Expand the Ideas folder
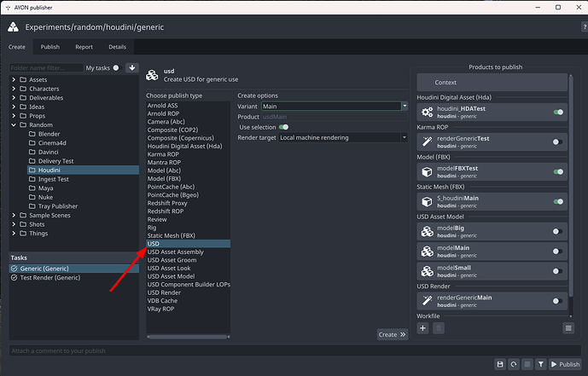 [14, 107]
